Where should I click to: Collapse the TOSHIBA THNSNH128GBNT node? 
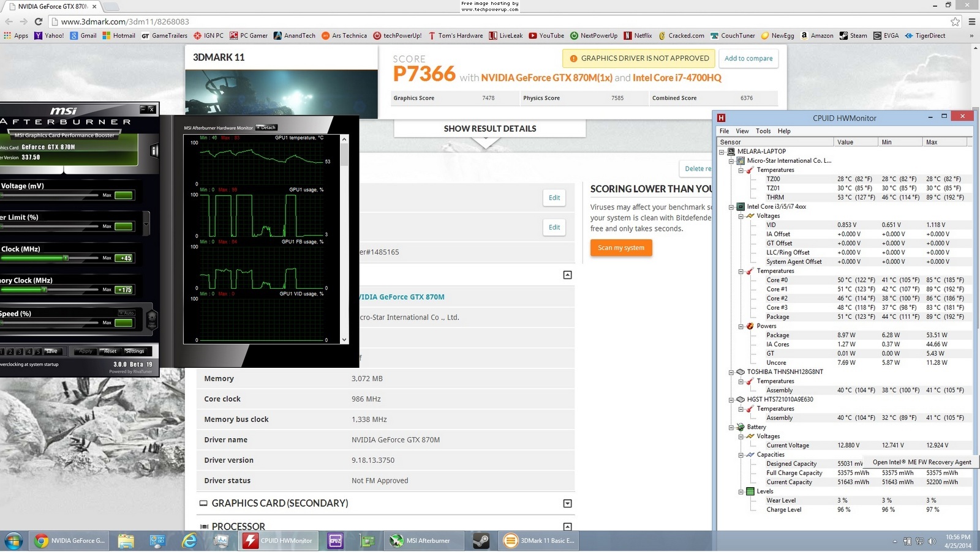coord(731,372)
